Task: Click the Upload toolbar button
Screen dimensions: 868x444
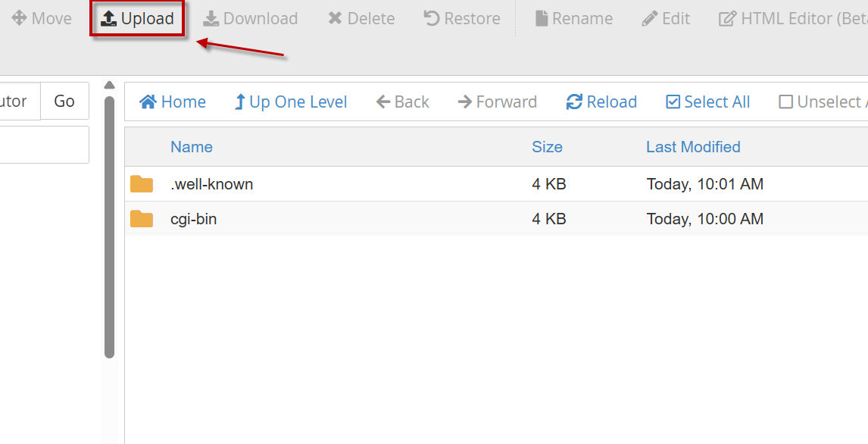Action: (x=138, y=19)
